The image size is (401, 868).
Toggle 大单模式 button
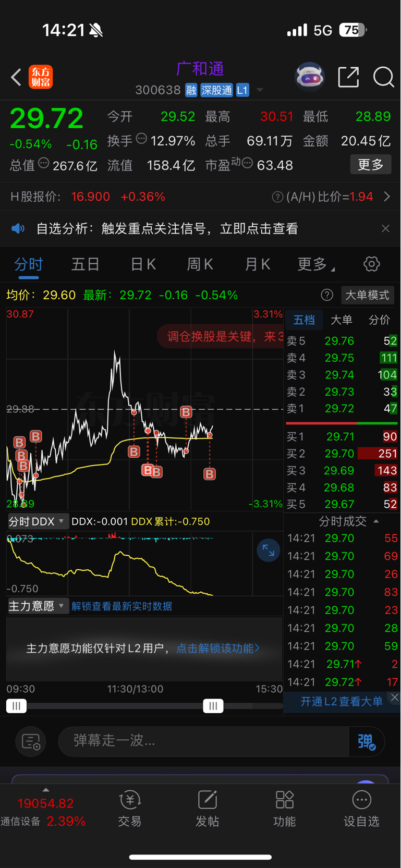(x=368, y=295)
